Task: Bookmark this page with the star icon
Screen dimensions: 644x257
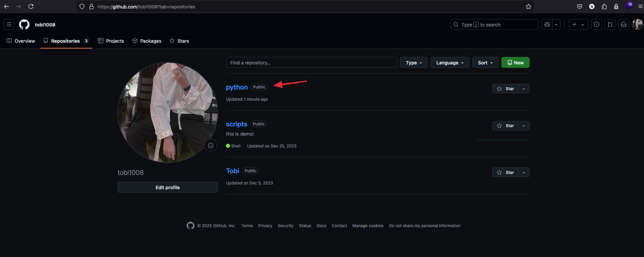Action: pos(528,7)
